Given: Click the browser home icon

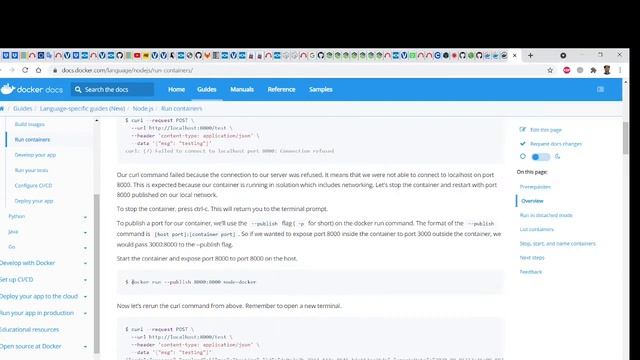Looking at the screenshot, I should point(38,70).
